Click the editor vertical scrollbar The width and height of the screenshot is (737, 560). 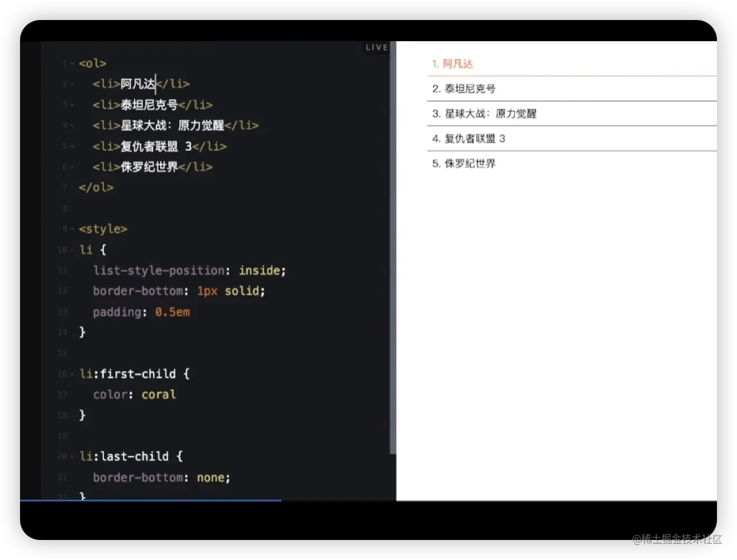tap(392, 248)
